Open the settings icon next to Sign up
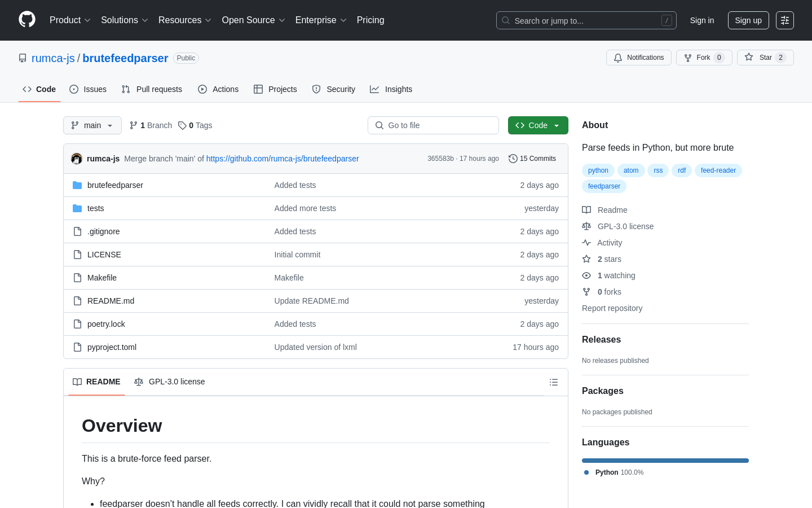812x508 pixels. pyautogui.click(x=785, y=20)
